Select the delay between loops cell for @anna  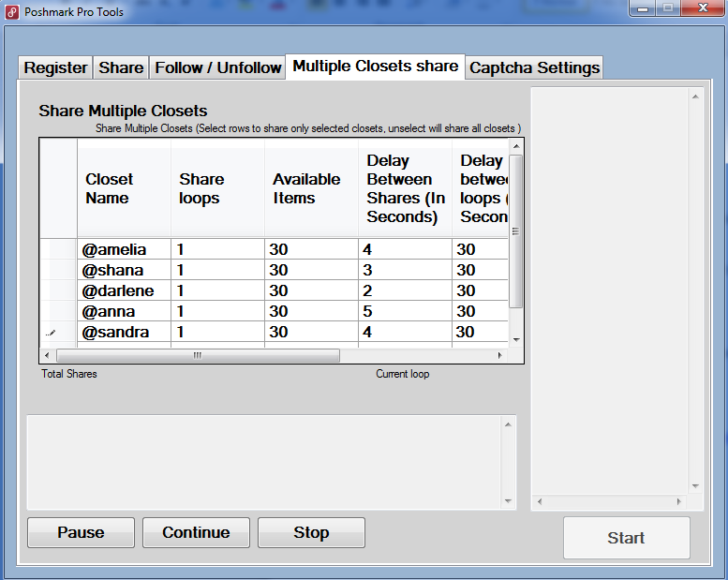[x=480, y=311]
